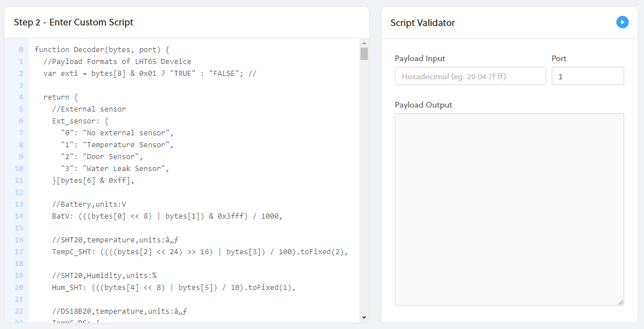Click the Payload Input hexadecimal field
This screenshot has height=329, width=644.
470,76
